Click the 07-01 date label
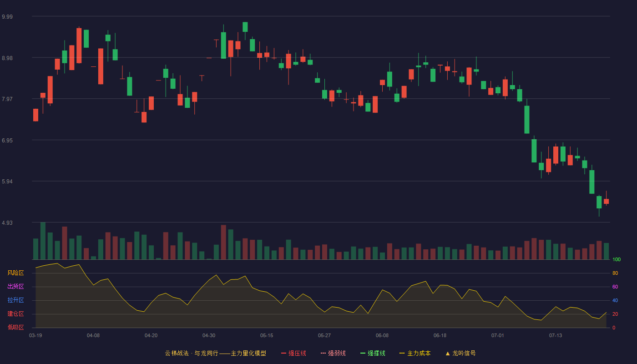Screen dimensions: 637x364 (x=498, y=335)
